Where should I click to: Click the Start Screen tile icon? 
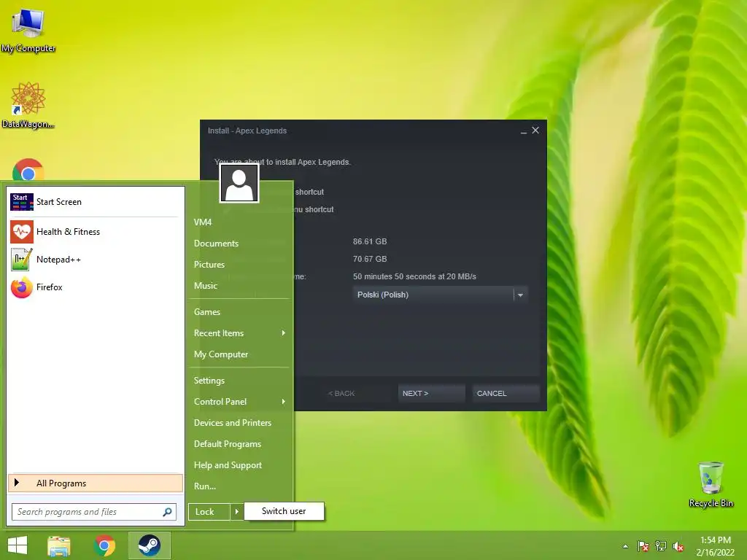coord(22,202)
